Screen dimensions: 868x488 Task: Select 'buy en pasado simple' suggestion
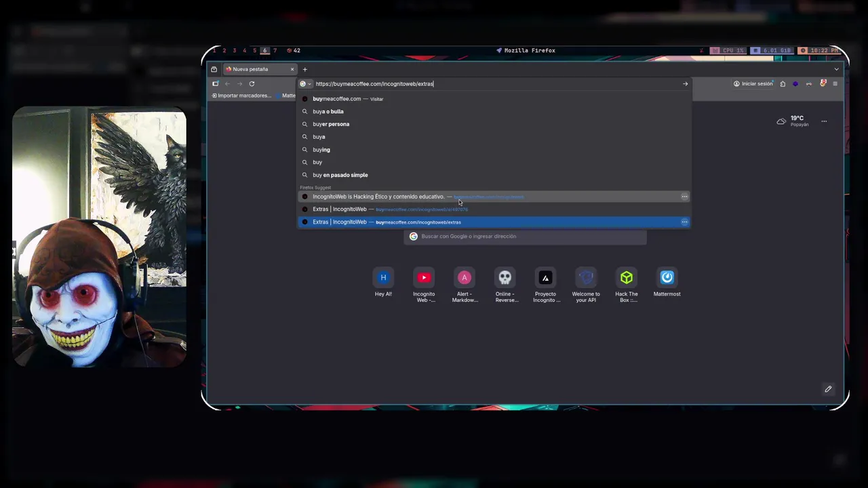click(x=494, y=175)
